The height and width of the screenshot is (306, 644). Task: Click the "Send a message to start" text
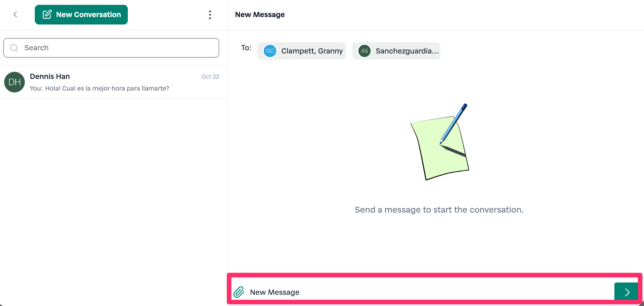coord(439,210)
